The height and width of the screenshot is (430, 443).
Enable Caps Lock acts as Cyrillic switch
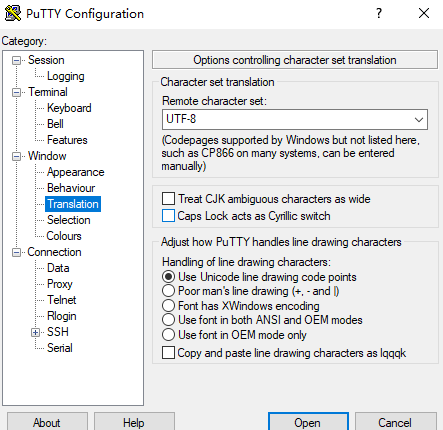(x=168, y=216)
